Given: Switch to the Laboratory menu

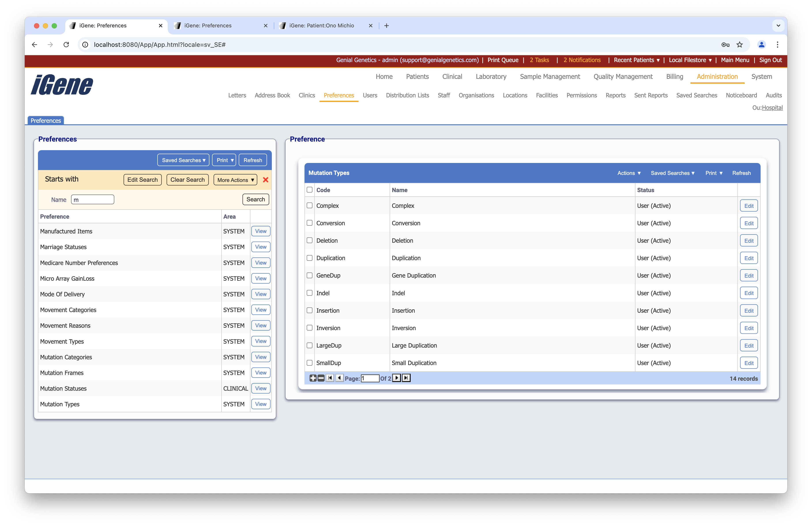Looking at the screenshot, I should click(x=491, y=76).
